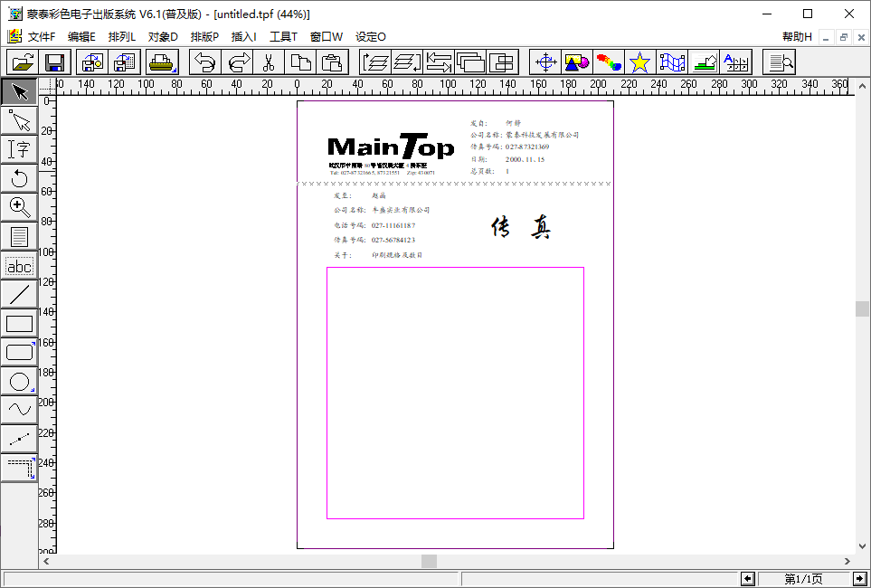Screen dimensions: 871x588
Task: Select the text page frame tool
Action: (19, 236)
